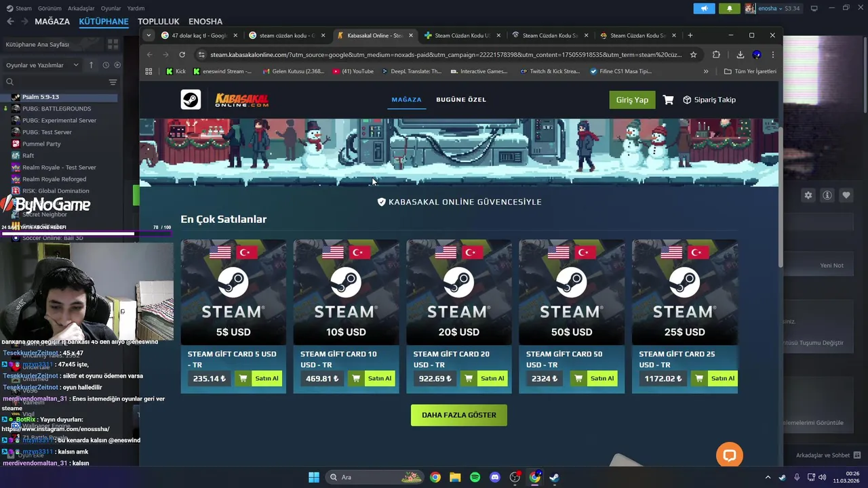Image resolution: width=868 pixels, height=488 pixels.
Task: Add 20 USD gift card to cart
Action: point(469,378)
